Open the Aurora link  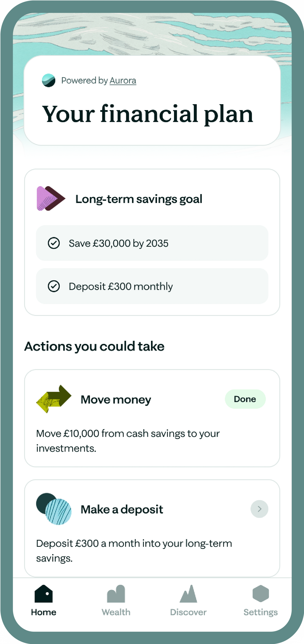[123, 80]
